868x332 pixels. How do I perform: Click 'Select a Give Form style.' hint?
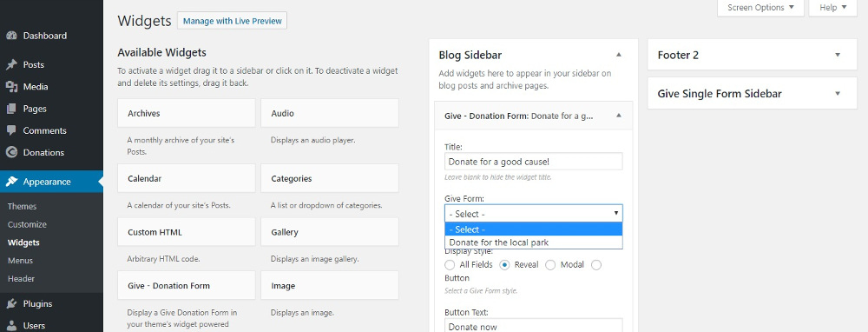tap(481, 291)
